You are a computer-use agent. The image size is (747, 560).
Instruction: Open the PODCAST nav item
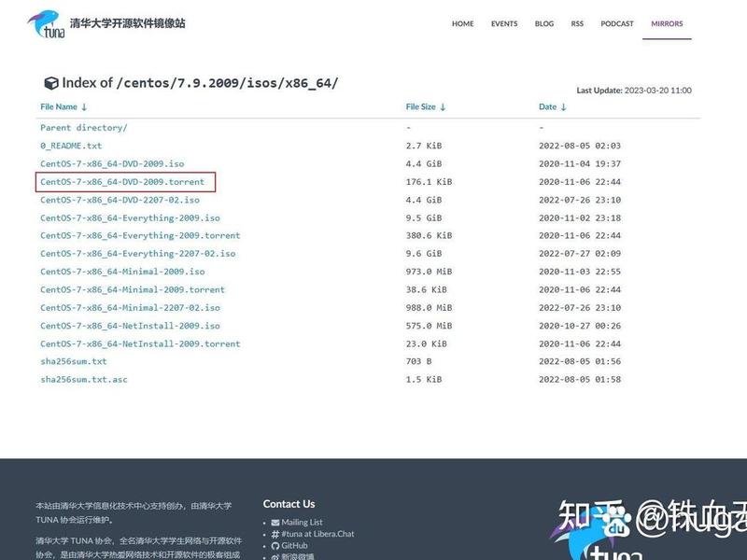tap(617, 24)
